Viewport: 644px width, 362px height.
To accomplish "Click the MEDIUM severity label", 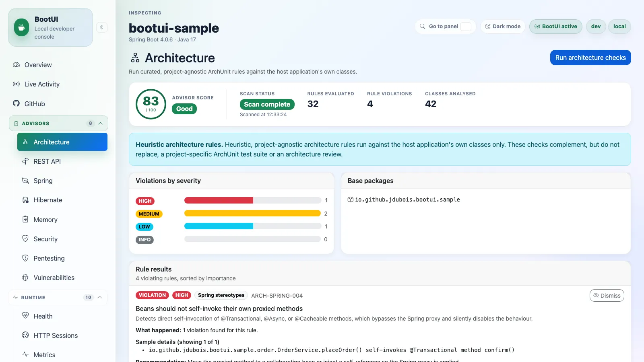I will pos(149,214).
